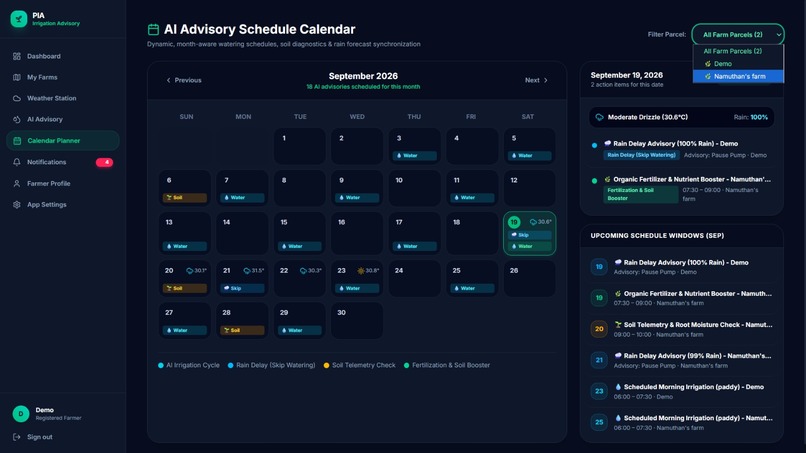Click Skip tag on September 19

(x=529, y=235)
